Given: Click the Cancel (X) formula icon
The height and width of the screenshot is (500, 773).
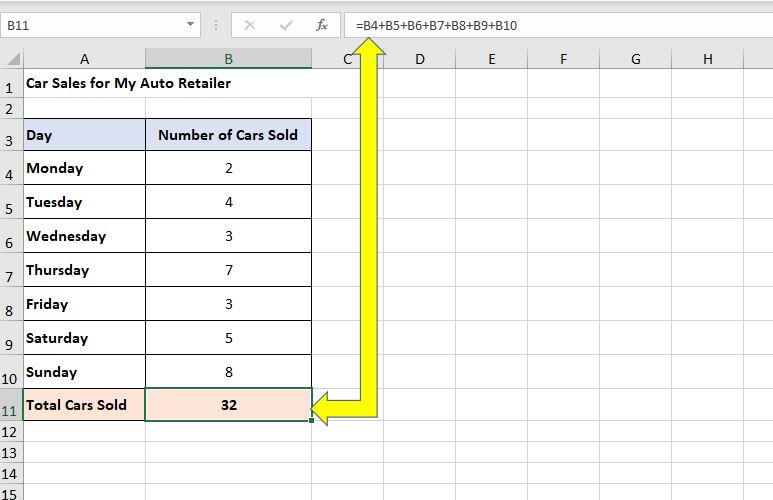Looking at the screenshot, I should point(250,25).
